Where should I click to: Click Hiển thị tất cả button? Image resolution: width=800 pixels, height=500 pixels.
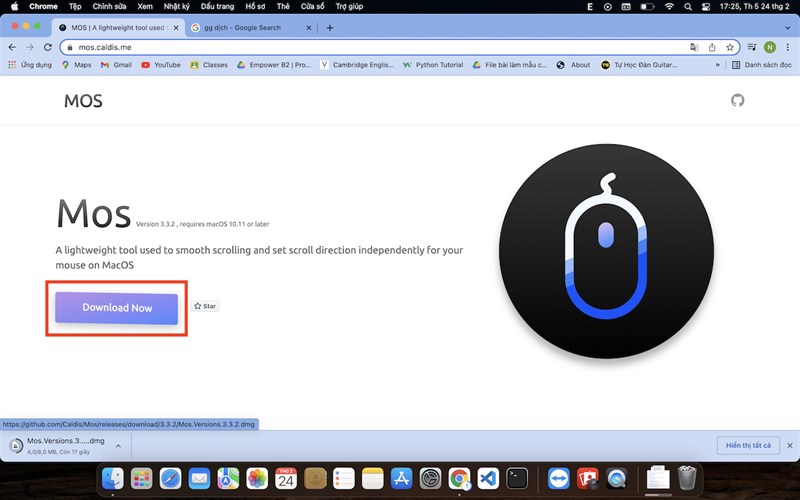(748, 445)
